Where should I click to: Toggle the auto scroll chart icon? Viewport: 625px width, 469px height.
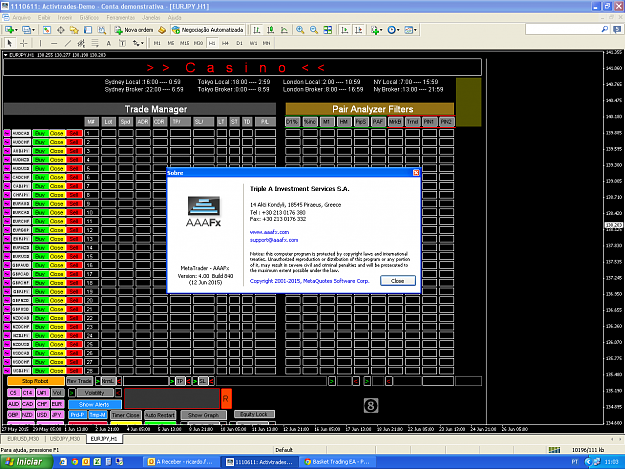coord(345,30)
